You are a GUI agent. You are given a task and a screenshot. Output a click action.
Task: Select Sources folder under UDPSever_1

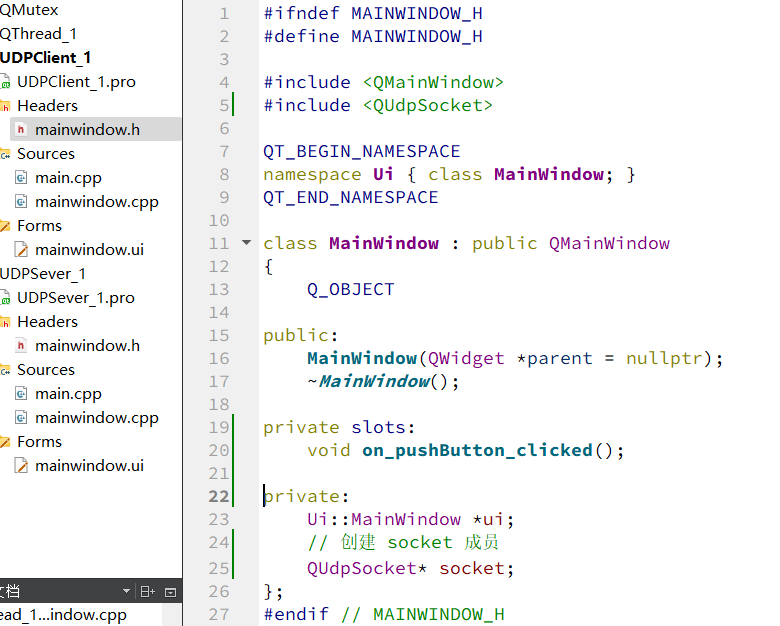click(x=46, y=370)
